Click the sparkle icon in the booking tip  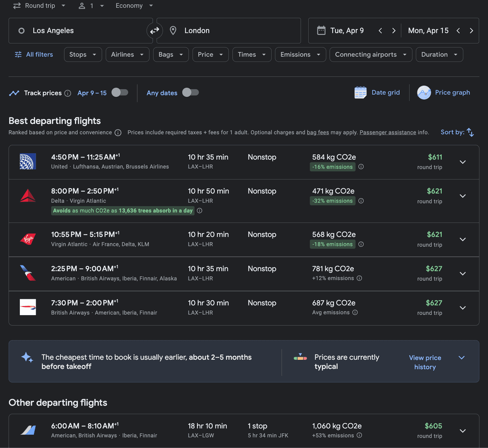28,358
